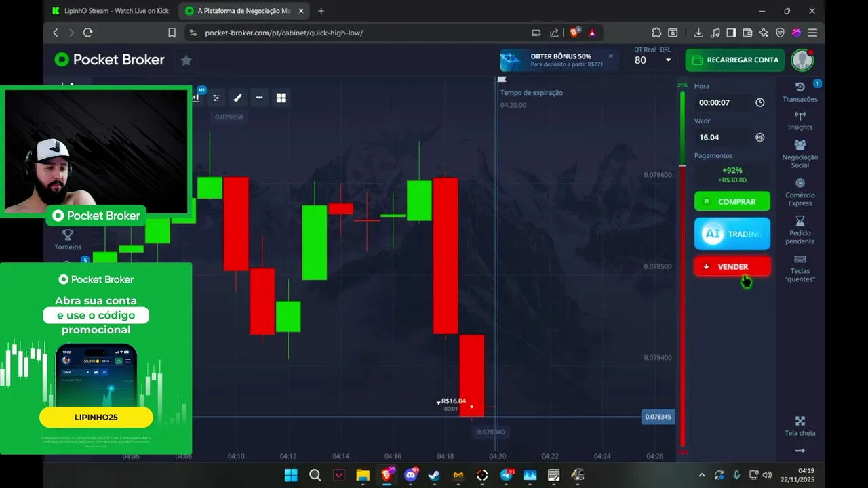Open the chart layout grid icon
This screenshot has width=868, height=488.
pyautogui.click(x=281, y=98)
